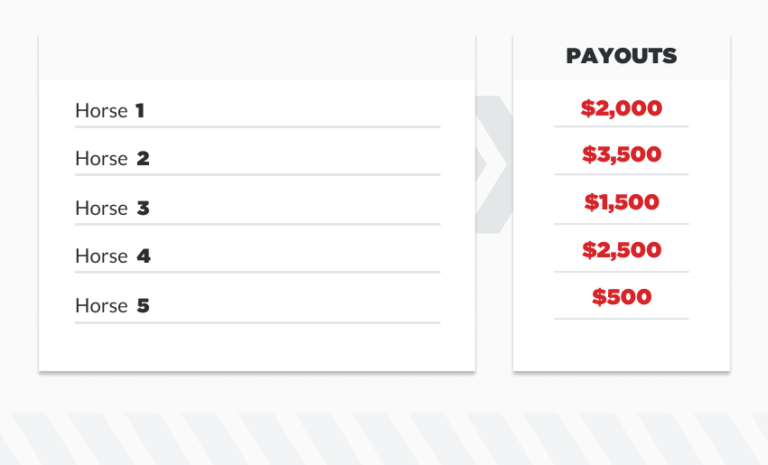Screen dimensions: 768x465
Task: Click empty payouts panel area below $500
Action: click(x=621, y=344)
